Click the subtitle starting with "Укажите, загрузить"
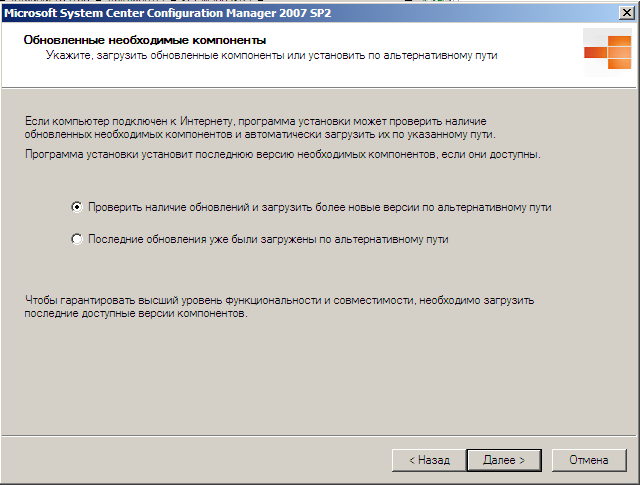 (x=272, y=54)
